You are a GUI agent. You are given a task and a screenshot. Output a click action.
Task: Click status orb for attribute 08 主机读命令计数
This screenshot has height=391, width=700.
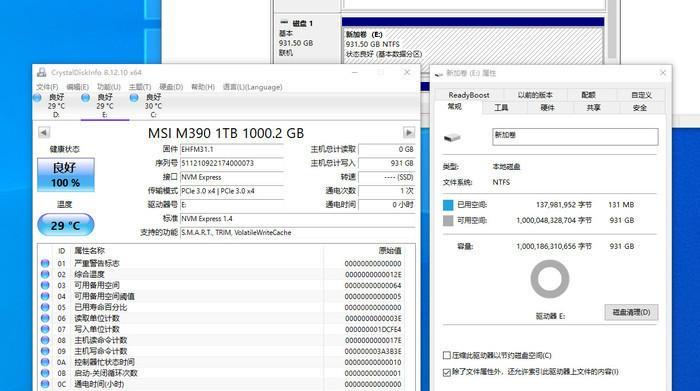45,340
